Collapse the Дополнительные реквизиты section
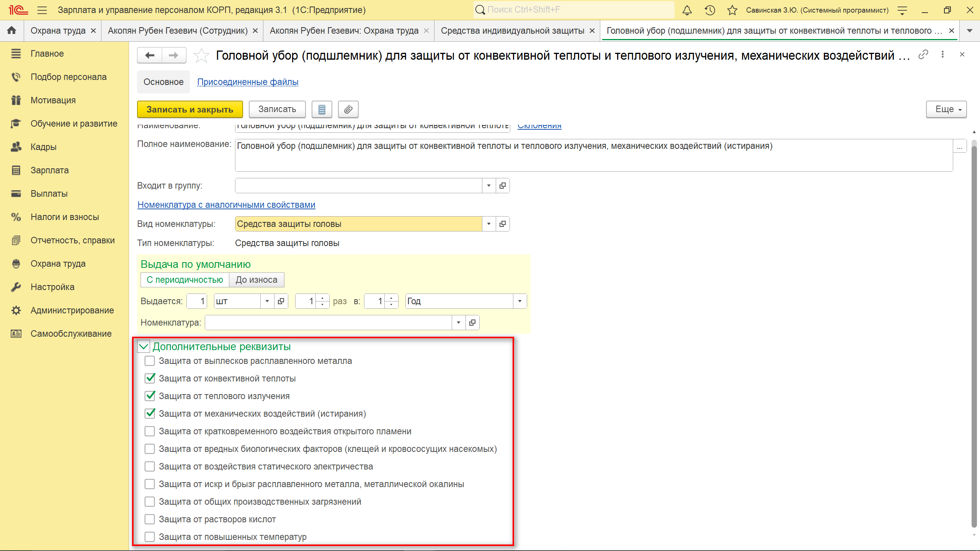Image resolution: width=980 pixels, height=551 pixels. click(144, 347)
